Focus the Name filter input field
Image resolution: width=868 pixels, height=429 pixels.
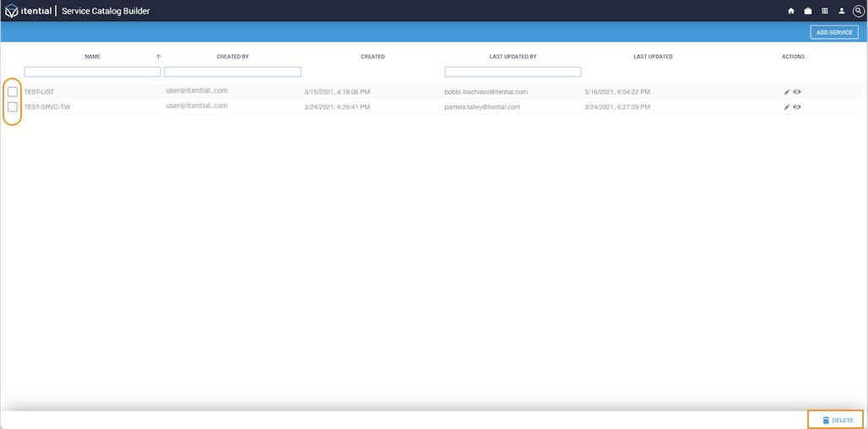[x=92, y=72]
